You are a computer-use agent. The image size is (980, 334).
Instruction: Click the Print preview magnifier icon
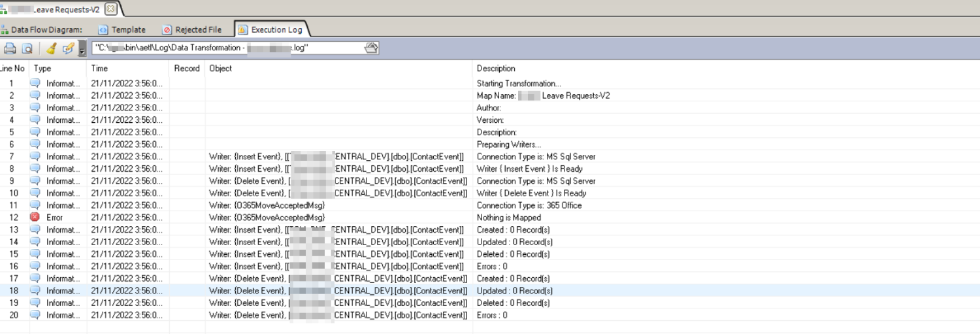(27, 48)
